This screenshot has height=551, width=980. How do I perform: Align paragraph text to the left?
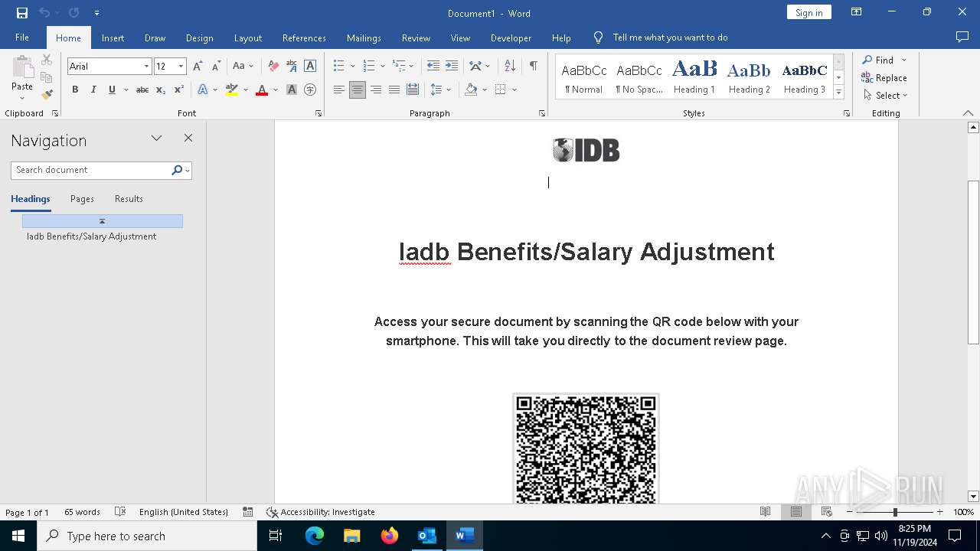point(339,90)
